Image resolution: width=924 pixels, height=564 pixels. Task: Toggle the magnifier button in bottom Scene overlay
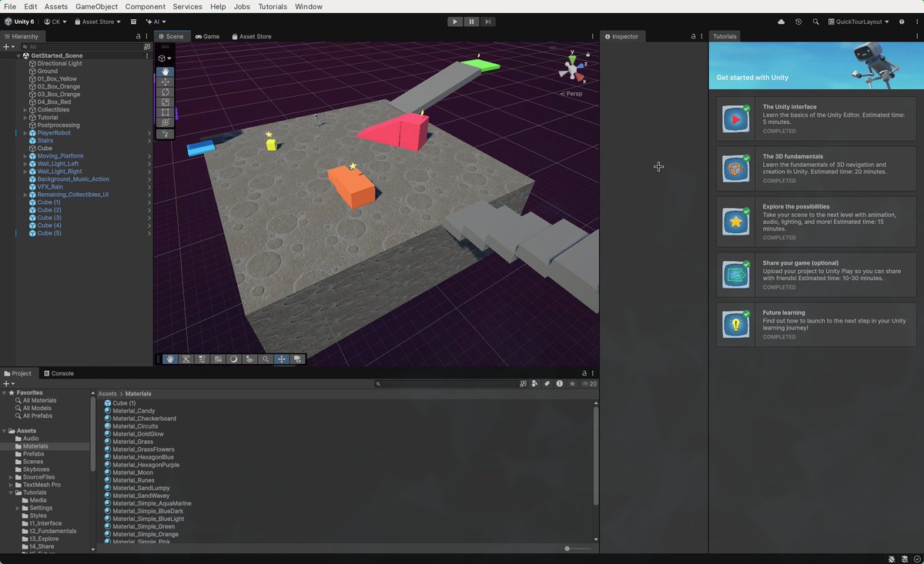(266, 359)
